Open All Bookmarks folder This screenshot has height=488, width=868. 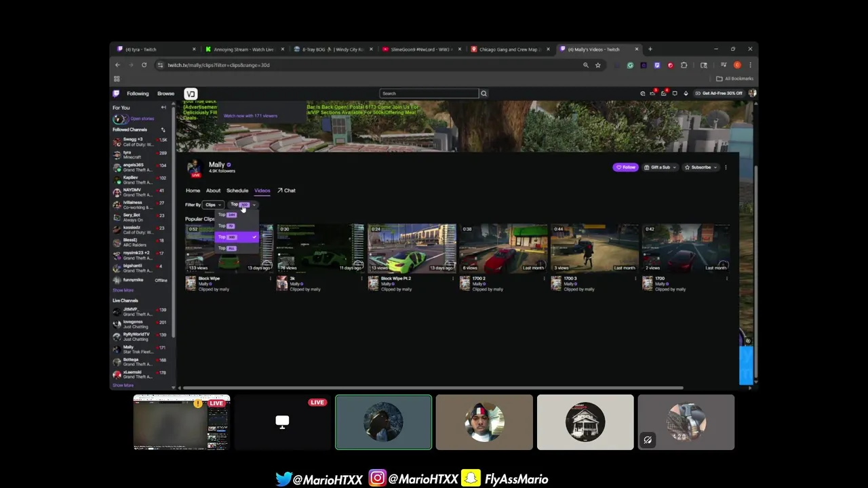pyautogui.click(x=734, y=79)
